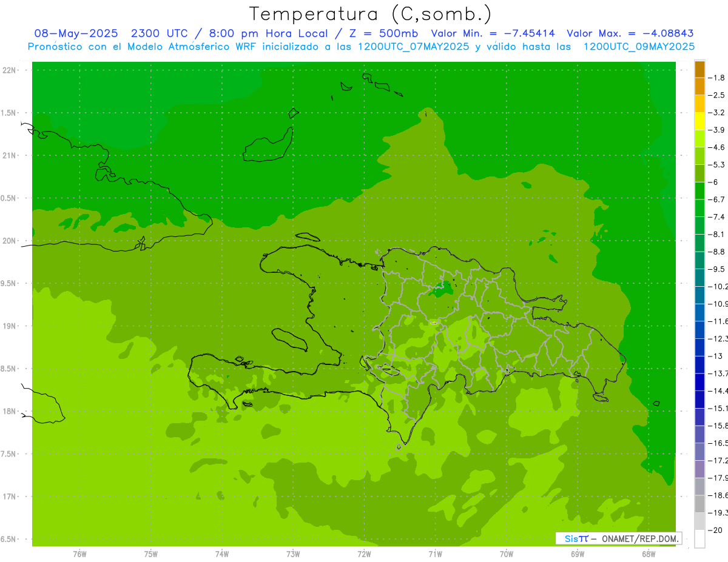Click the -3.9 color scale value

click(717, 130)
